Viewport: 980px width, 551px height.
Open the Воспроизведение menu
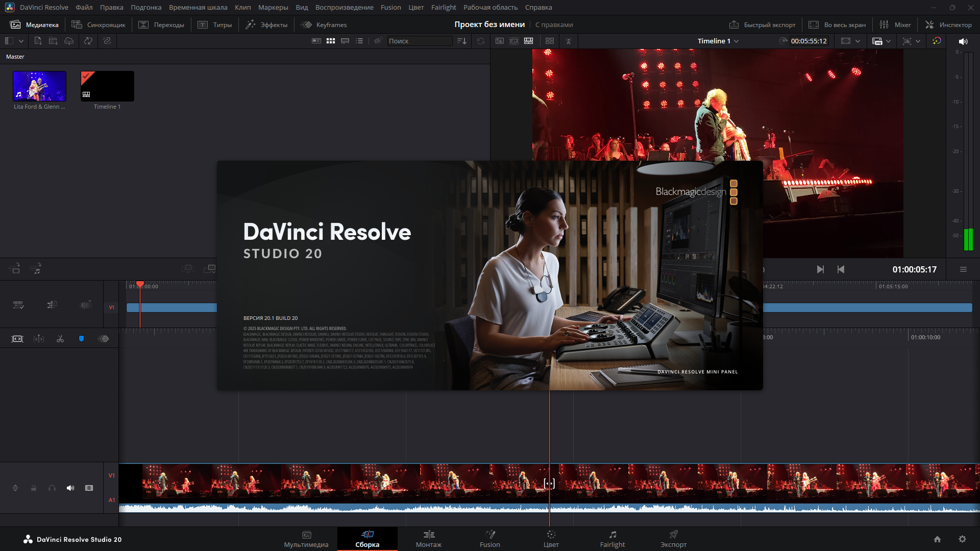click(x=345, y=7)
